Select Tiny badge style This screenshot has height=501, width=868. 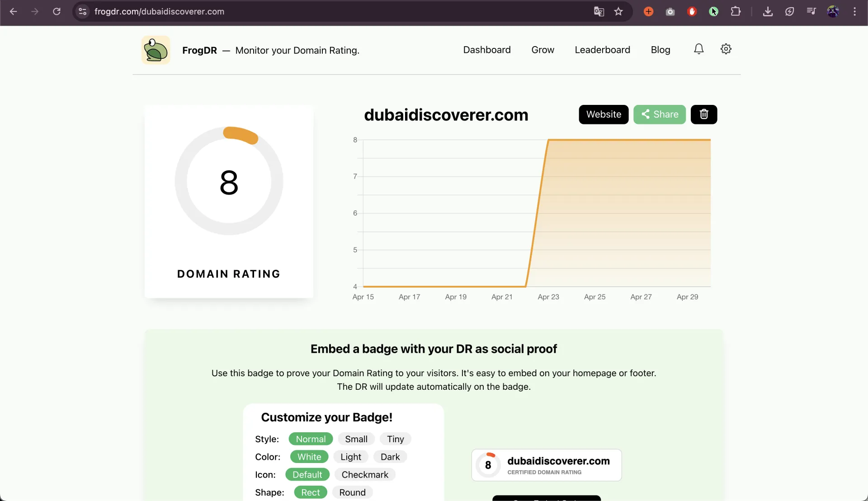pos(395,439)
